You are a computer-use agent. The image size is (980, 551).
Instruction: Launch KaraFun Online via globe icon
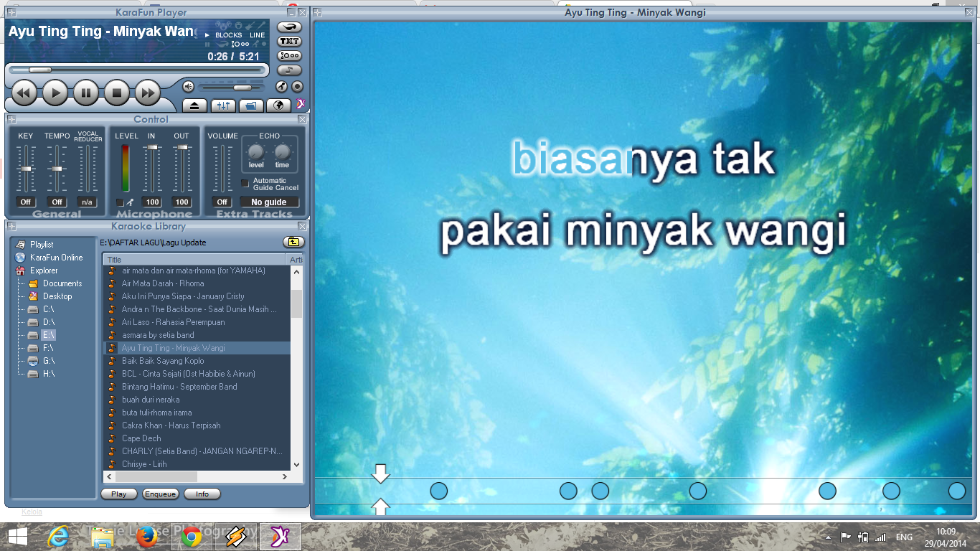tap(280, 105)
